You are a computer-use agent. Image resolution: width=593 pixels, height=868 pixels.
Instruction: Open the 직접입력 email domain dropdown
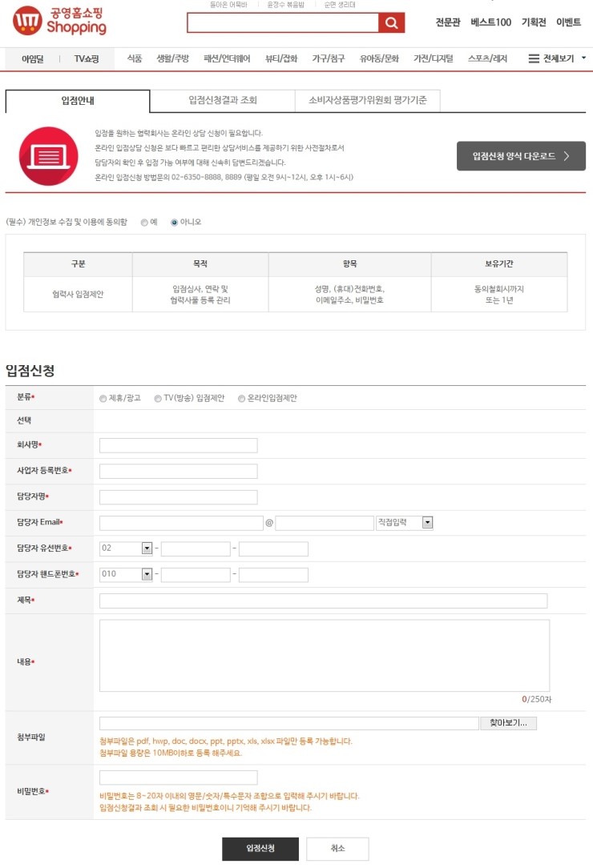click(405, 523)
